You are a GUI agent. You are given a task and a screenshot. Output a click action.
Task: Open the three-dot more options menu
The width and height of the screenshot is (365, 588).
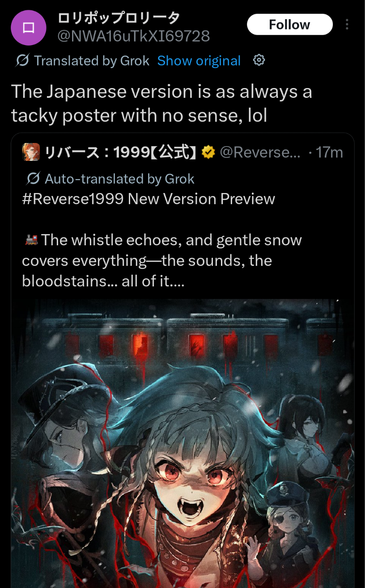pyautogui.click(x=347, y=24)
